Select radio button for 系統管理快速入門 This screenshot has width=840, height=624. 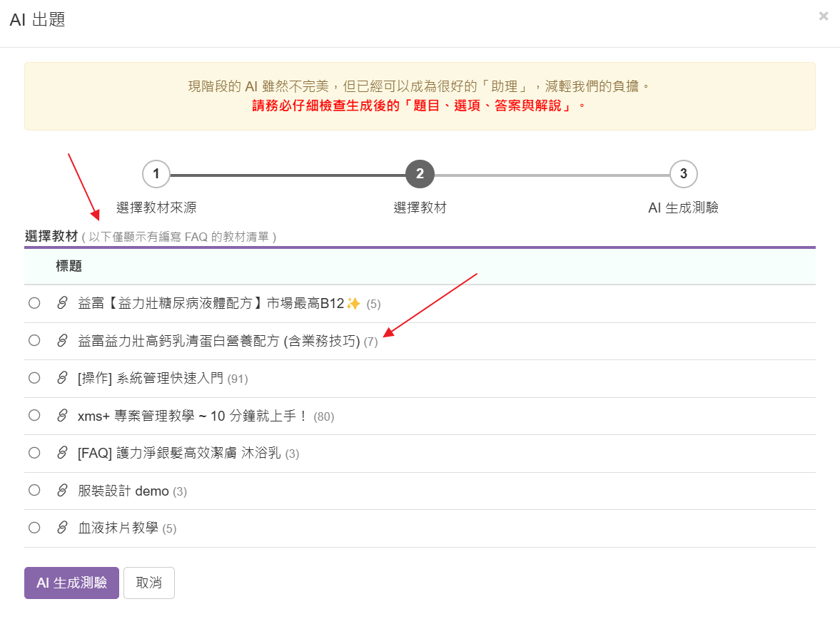pyautogui.click(x=34, y=378)
